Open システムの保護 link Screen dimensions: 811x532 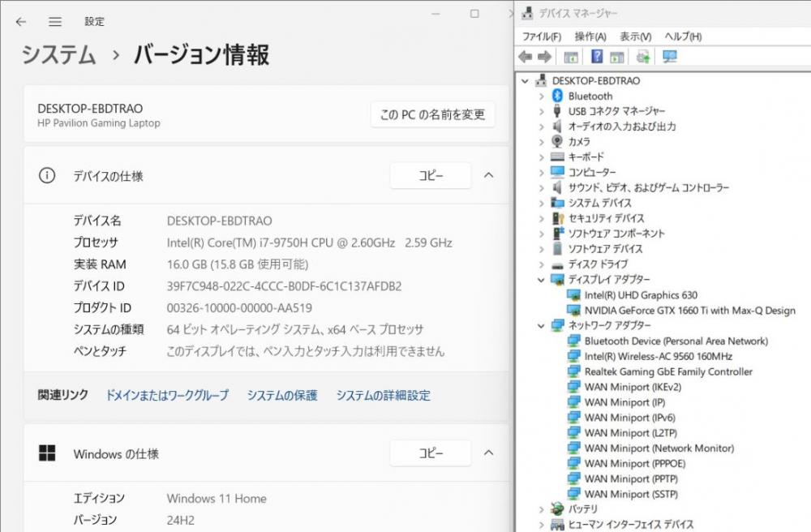click(282, 396)
